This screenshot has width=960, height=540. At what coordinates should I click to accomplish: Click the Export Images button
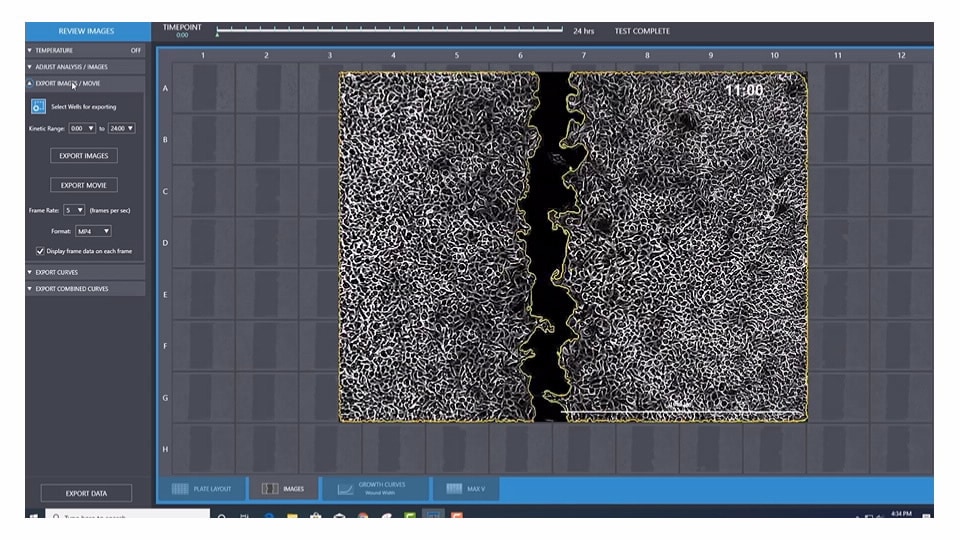84,156
